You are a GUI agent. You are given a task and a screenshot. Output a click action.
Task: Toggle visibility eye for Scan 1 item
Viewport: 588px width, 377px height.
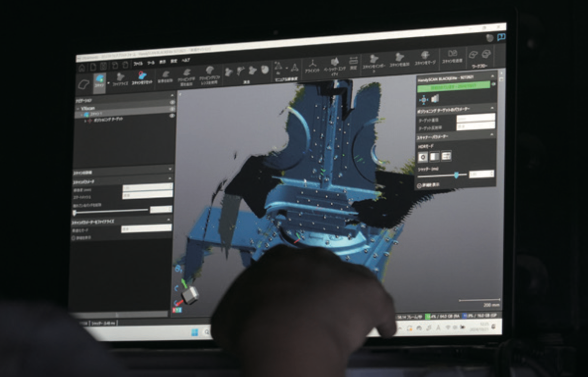(x=172, y=116)
